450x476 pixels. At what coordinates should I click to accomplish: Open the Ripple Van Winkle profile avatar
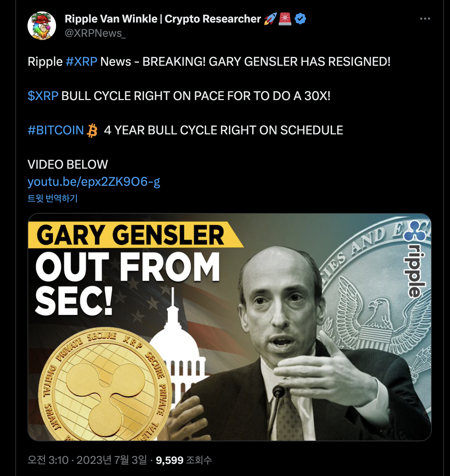42,26
